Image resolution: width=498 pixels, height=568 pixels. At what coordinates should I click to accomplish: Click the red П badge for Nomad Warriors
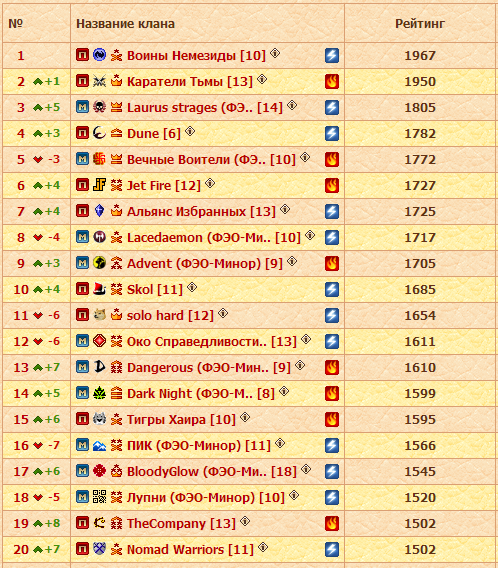tap(83, 549)
